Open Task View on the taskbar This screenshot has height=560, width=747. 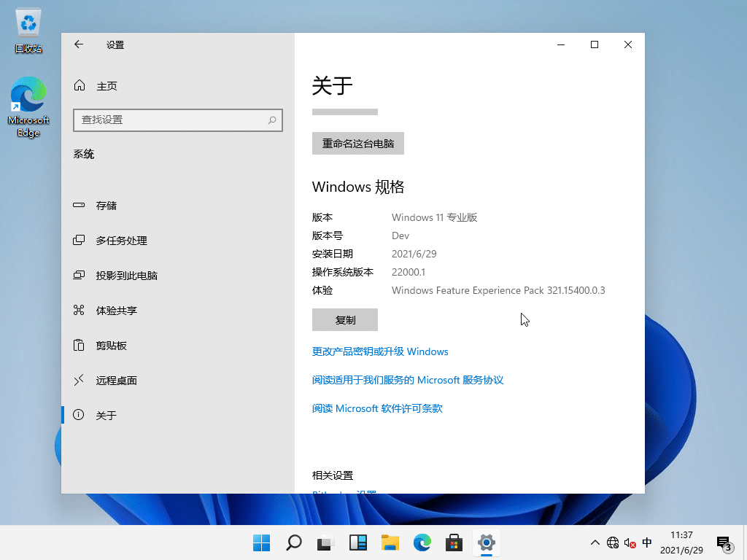[x=326, y=542]
